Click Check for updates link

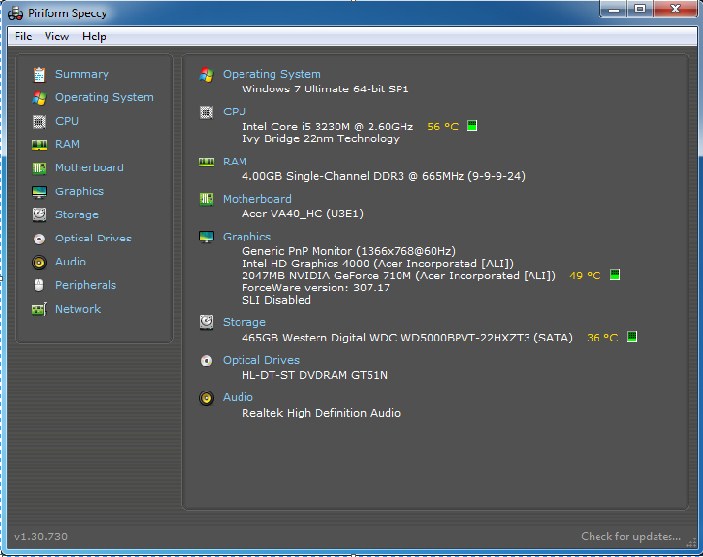click(631, 536)
